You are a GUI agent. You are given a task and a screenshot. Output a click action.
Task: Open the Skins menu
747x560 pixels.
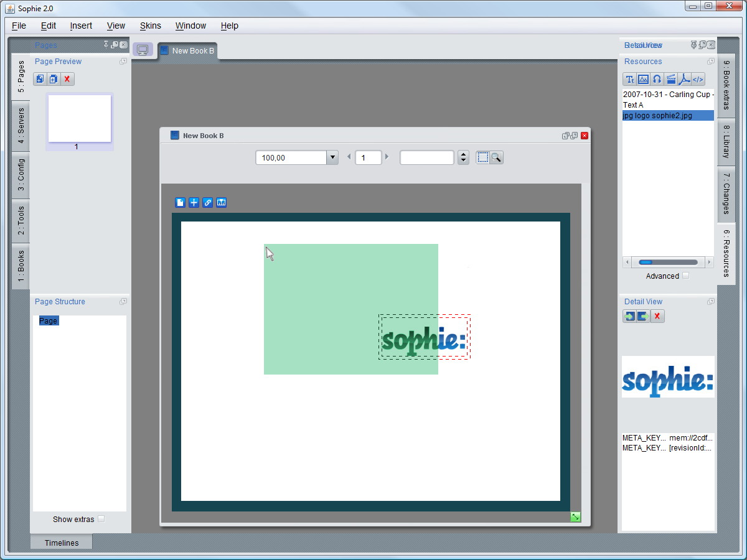tap(151, 26)
